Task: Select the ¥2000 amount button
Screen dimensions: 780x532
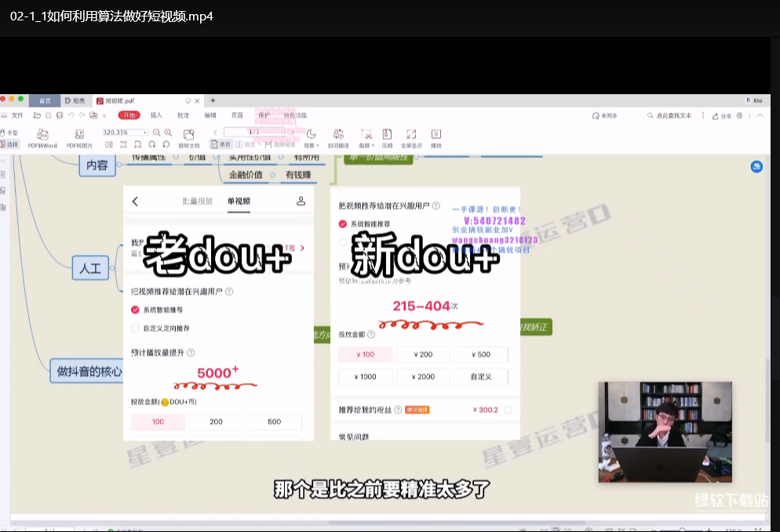Action: pyautogui.click(x=423, y=377)
